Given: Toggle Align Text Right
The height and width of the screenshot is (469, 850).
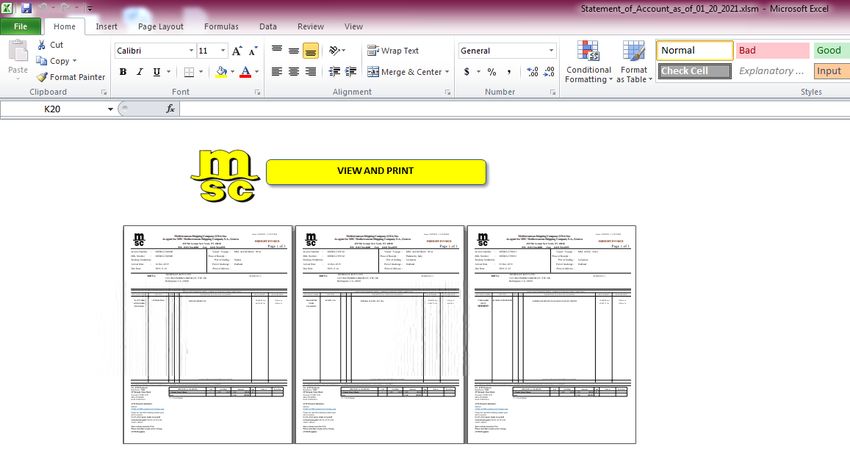Looking at the screenshot, I should [x=311, y=72].
